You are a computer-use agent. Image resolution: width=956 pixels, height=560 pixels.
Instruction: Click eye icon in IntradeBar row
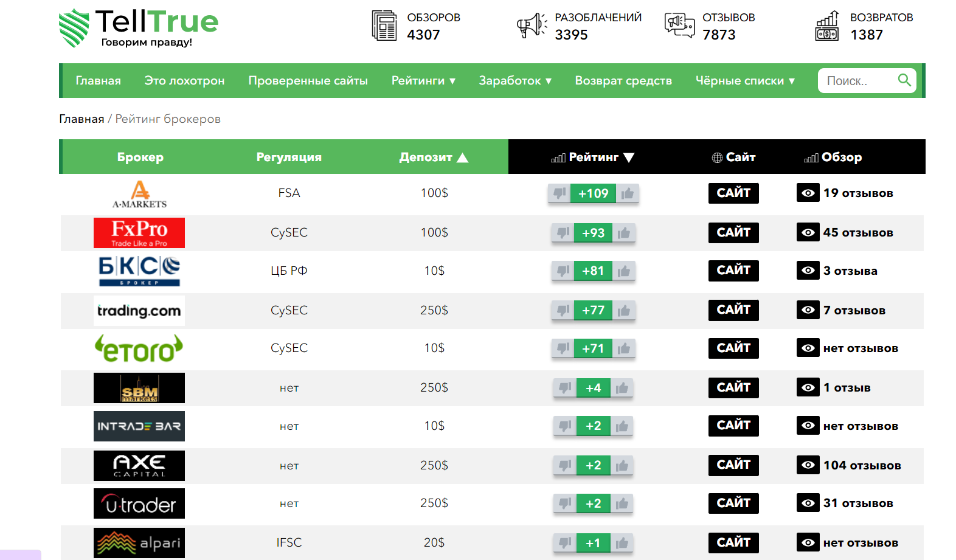point(808,426)
